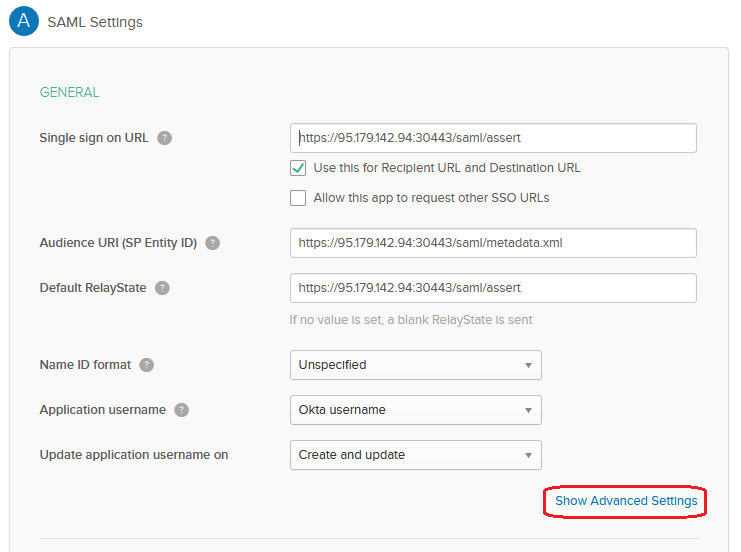741x552 pixels.
Task: Click the GENERAL section heading
Action: click(69, 92)
